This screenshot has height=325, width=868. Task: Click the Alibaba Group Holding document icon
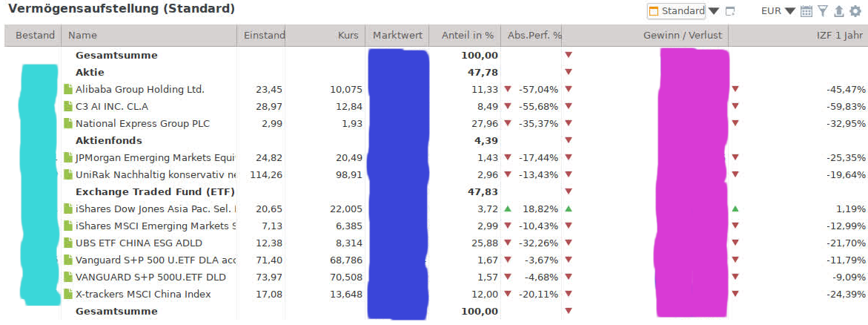(69, 89)
